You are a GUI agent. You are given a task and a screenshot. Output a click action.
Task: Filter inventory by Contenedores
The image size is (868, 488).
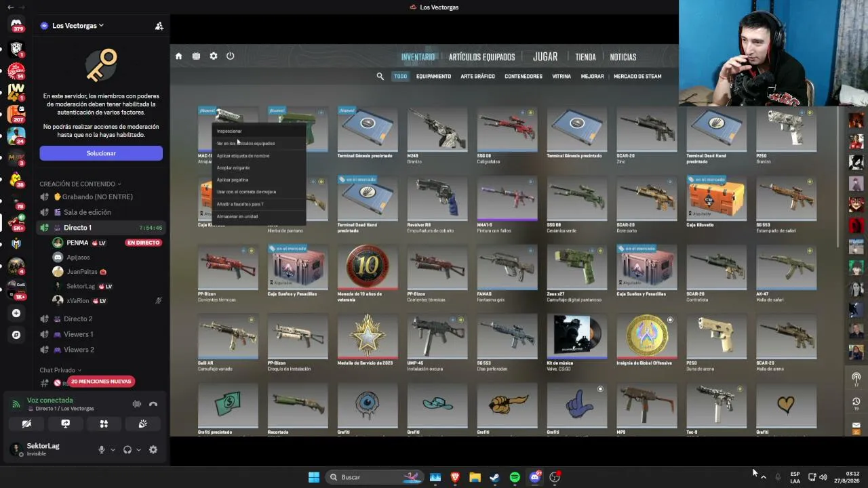click(x=524, y=77)
